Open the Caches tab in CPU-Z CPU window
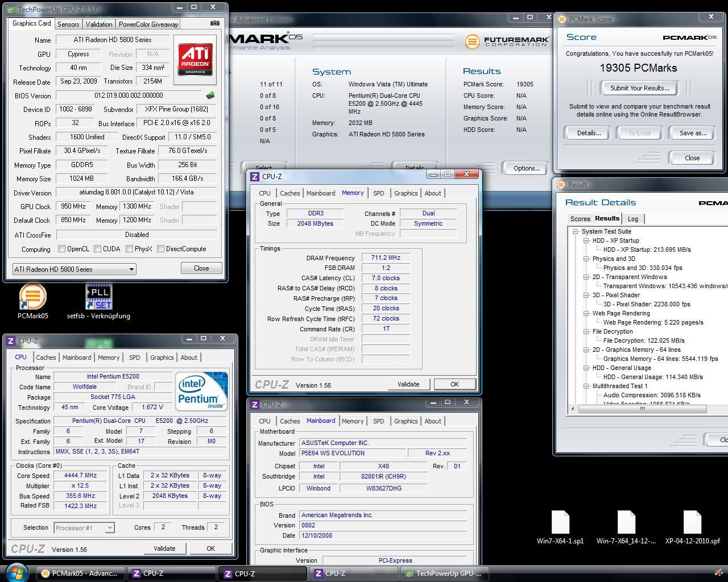Image resolution: width=728 pixels, height=582 pixels. pos(46,357)
